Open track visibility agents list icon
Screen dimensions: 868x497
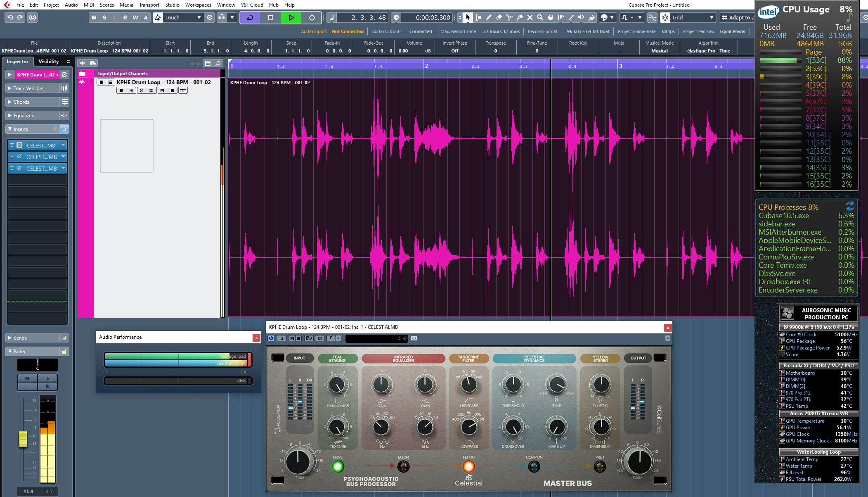pyautogui.click(x=208, y=63)
